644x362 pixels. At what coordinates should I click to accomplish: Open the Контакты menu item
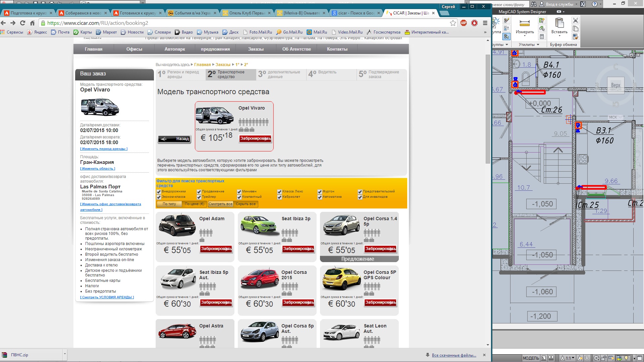tap(337, 49)
